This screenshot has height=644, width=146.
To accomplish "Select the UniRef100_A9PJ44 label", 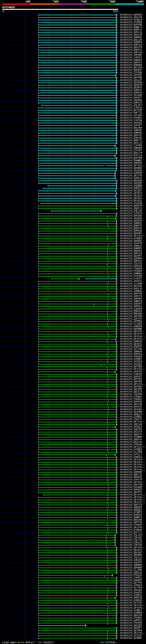I will point(131,53).
